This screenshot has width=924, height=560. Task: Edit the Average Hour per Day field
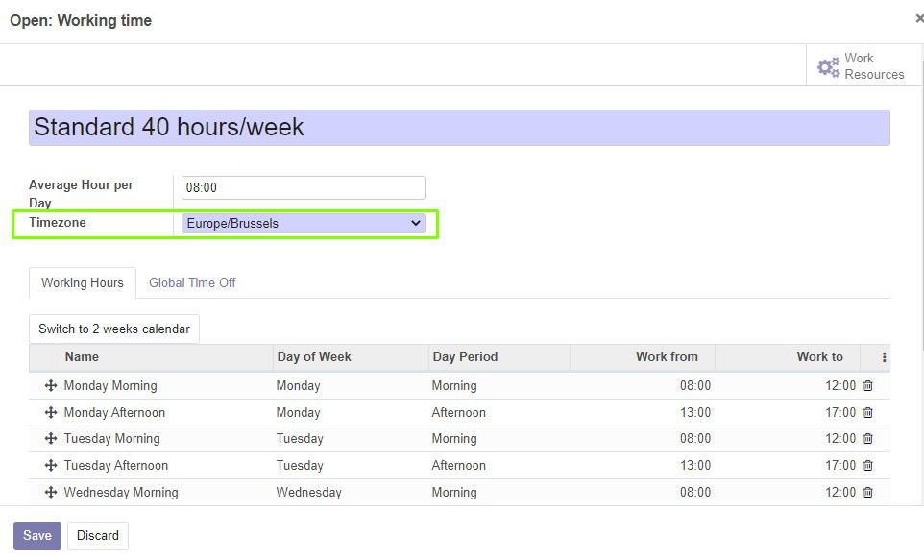click(x=303, y=187)
